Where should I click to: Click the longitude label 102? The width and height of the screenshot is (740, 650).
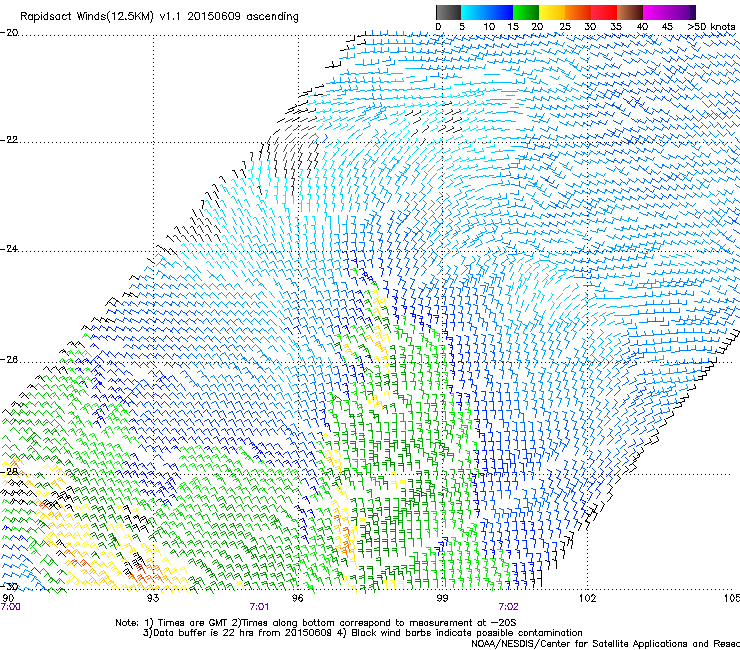(x=587, y=598)
